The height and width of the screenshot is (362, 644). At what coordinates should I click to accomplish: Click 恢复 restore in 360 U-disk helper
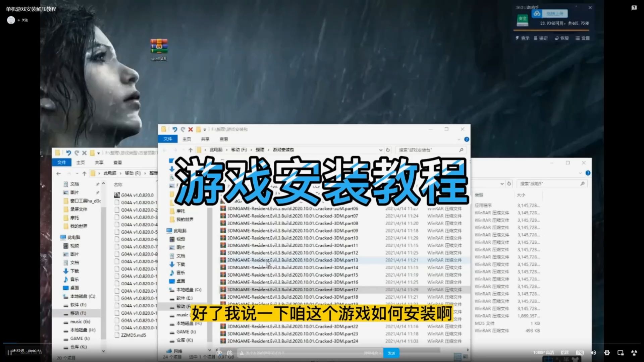point(562,38)
